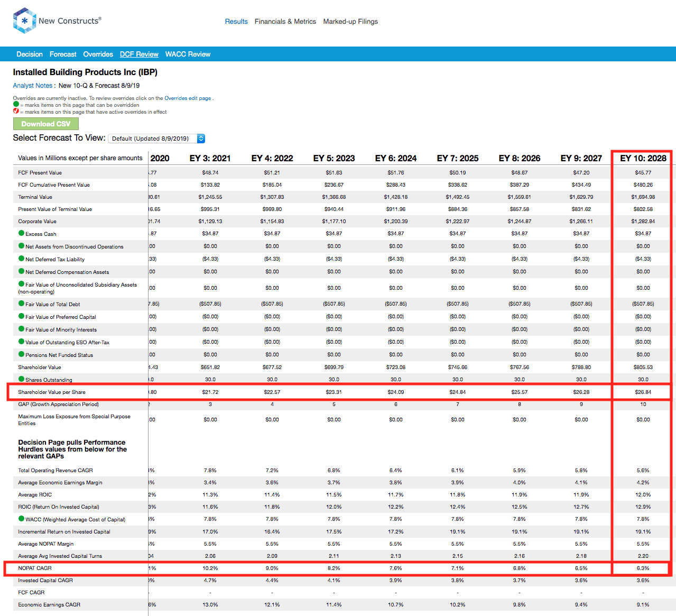
Task: Click the Average NOPAT Margin row label
Action: click(46, 544)
